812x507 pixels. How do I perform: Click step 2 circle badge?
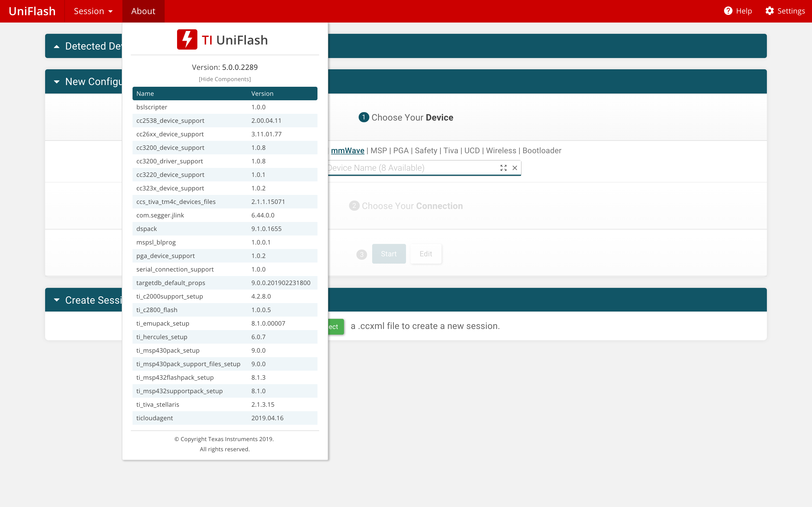[x=354, y=206]
